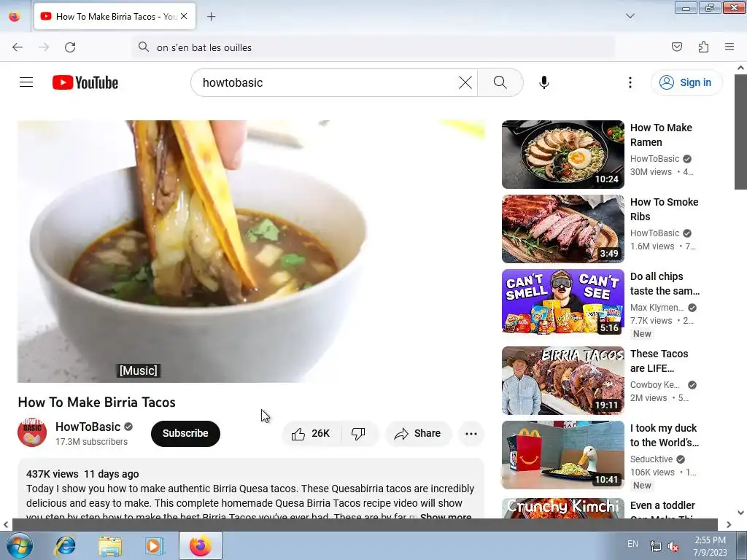747x560 pixels.
Task: Open Firefox application menu
Action: (x=729, y=47)
